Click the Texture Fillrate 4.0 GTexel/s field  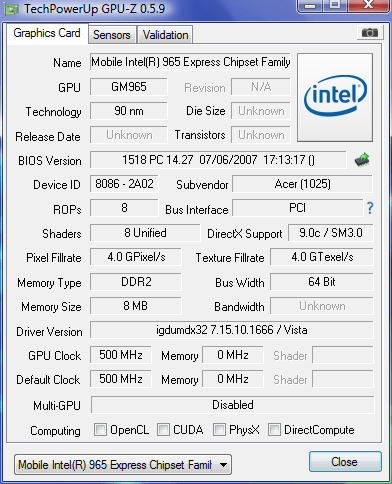[x=322, y=257]
